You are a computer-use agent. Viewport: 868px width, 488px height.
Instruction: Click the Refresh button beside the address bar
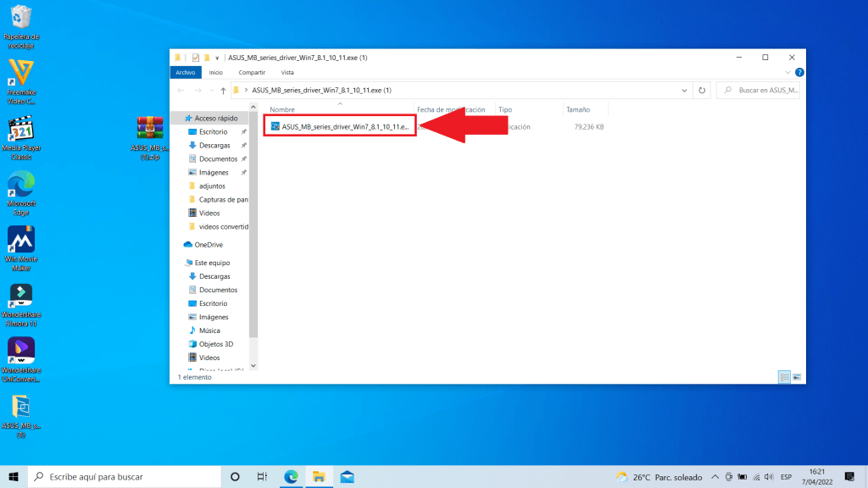point(701,90)
